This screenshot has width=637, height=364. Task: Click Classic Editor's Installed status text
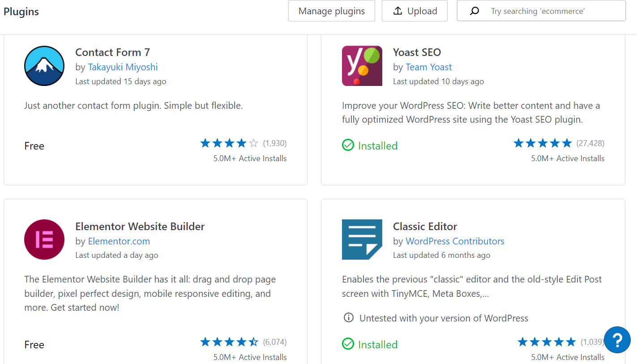(x=377, y=345)
